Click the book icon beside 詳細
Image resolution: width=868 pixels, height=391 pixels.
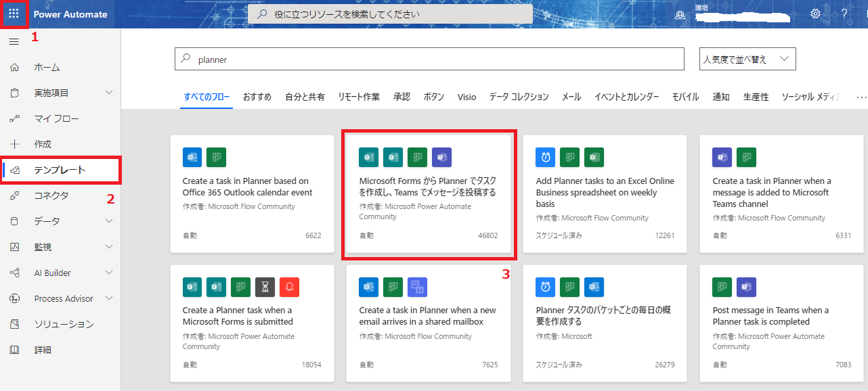[x=14, y=350]
